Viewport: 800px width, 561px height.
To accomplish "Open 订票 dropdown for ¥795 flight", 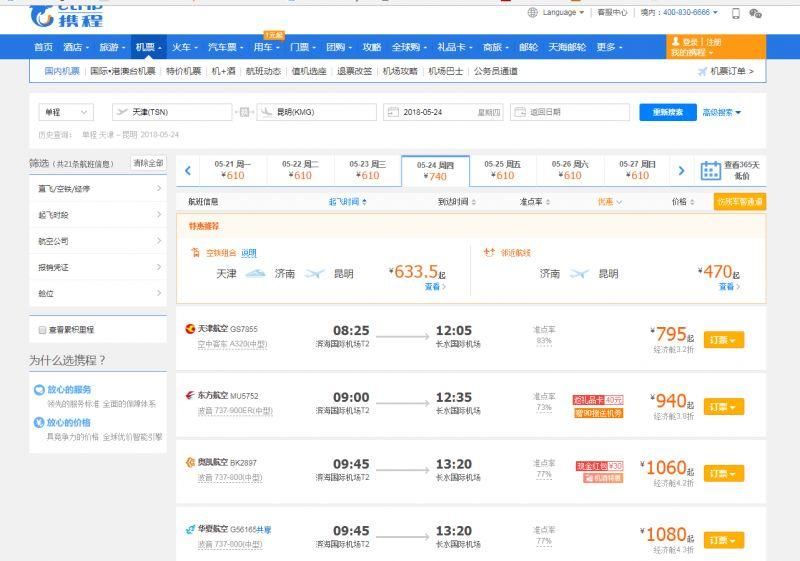I will (x=723, y=340).
